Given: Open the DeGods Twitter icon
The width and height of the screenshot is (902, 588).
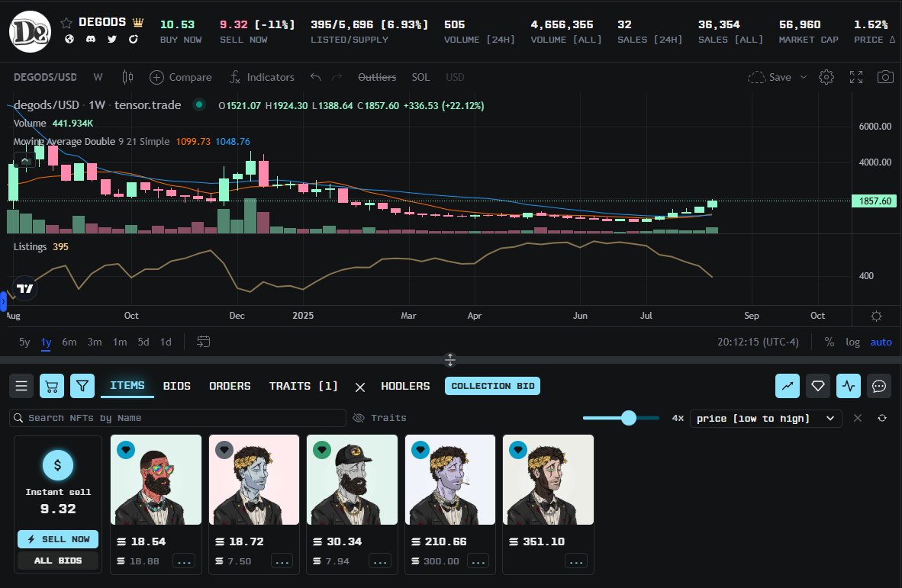Looking at the screenshot, I should click(111, 39).
